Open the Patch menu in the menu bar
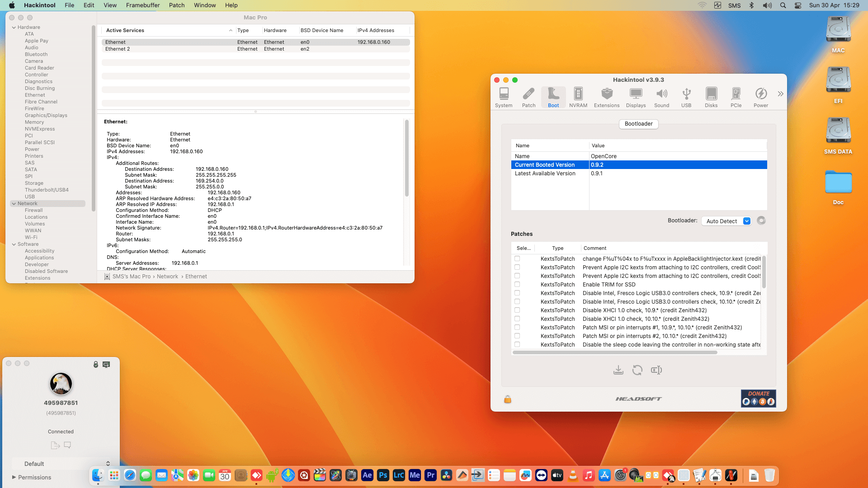The image size is (868, 488). pyautogui.click(x=177, y=5)
